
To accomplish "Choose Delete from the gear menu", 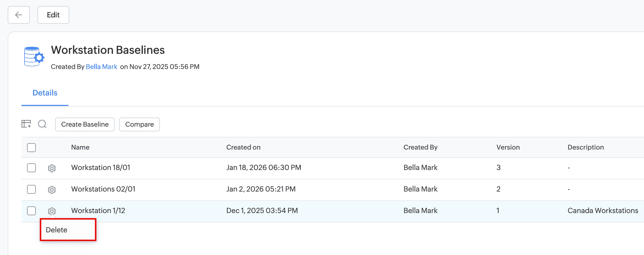I will pos(57,230).
